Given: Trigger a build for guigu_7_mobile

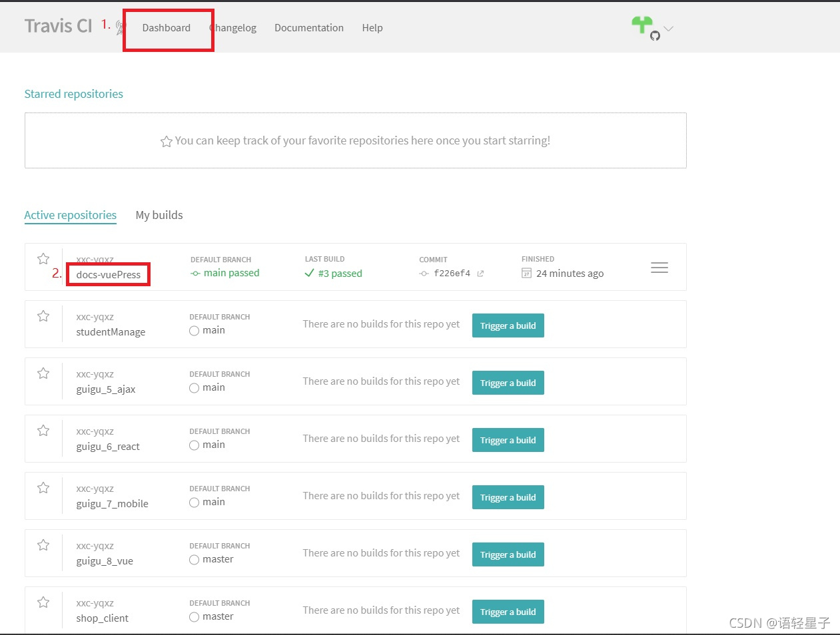Looking at the screenshot, I should (x=508, y=497).
